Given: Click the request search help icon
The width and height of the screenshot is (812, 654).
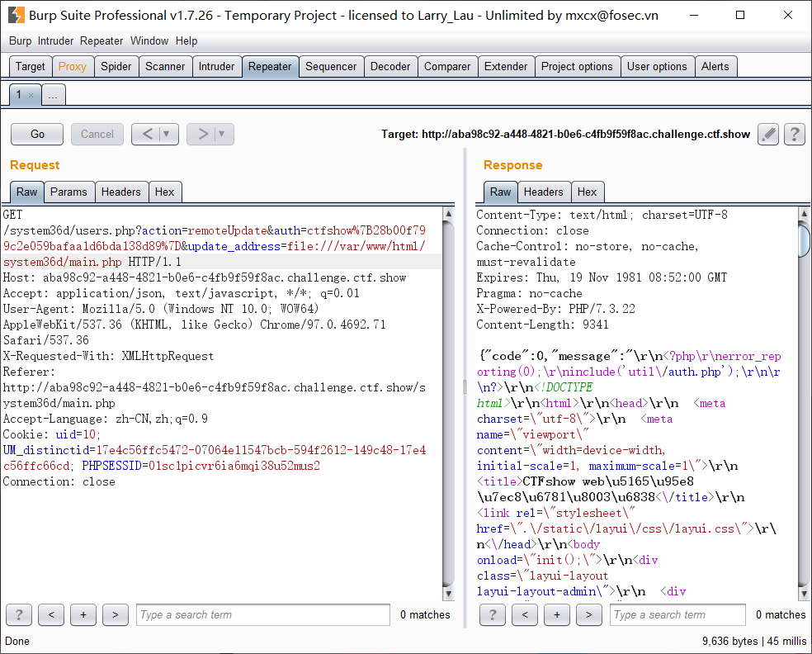Looking at the screenshot, I should click(x=19, y=614).
